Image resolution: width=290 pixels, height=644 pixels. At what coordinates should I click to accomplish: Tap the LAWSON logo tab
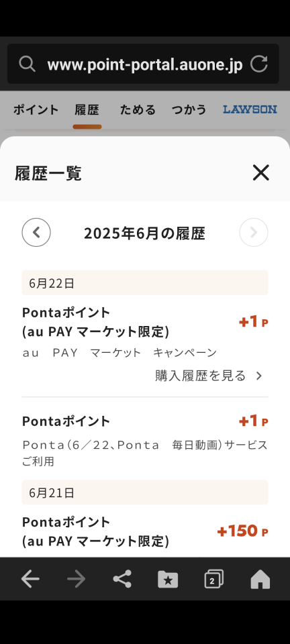coord(250,109)
